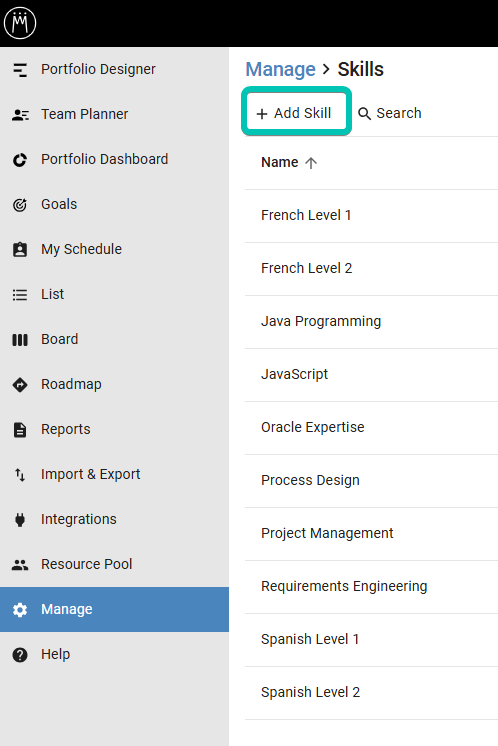Open Help question mark icon
The image size is (498, 746).
pyautogui.click(x=20, y=655)
